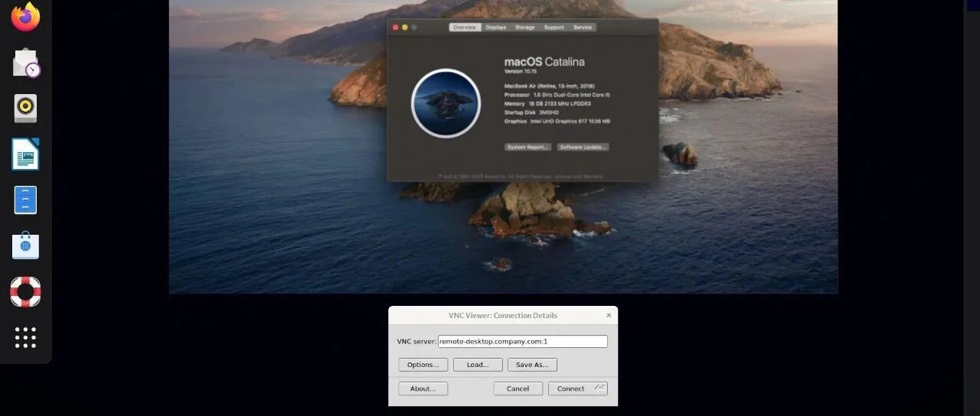Click the Load... button
Image resolution: width=980 pixels, height=416 pixels.
478,365
